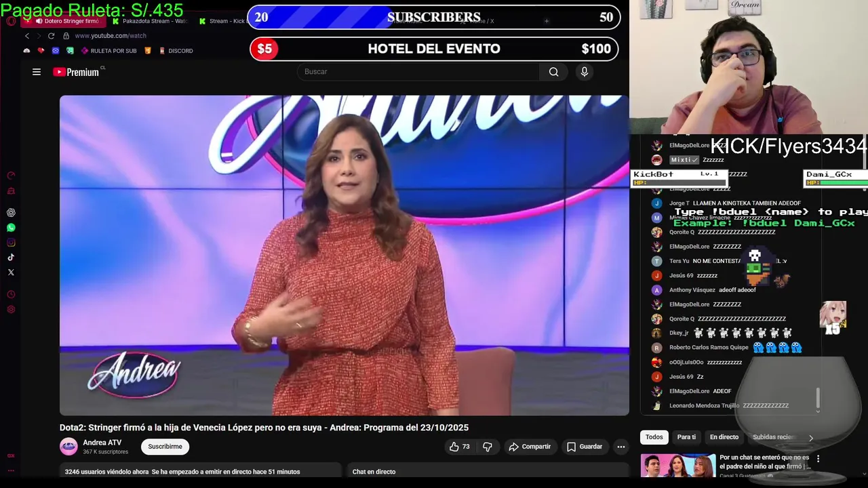Open the Instagram sidebar icon
This screenshot has height=488, width=868.
[x=11, y=243]
